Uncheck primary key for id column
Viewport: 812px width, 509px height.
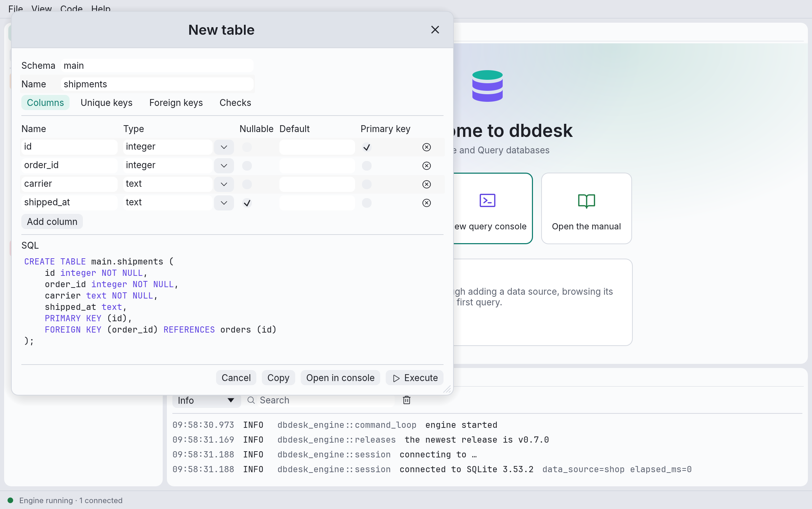coord(367,147)
